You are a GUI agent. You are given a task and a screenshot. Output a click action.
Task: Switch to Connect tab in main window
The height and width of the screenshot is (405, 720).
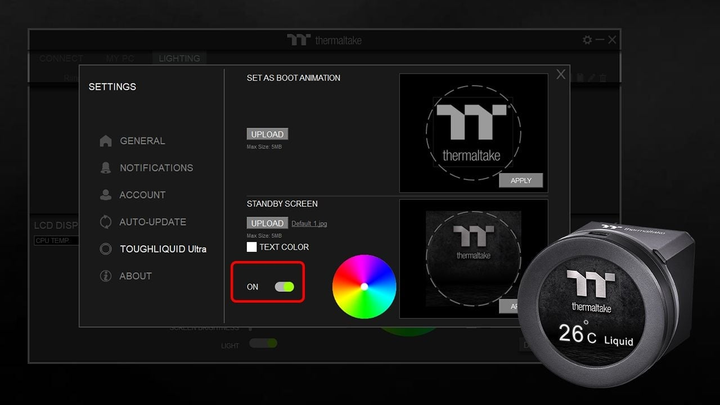pos(61,58)
